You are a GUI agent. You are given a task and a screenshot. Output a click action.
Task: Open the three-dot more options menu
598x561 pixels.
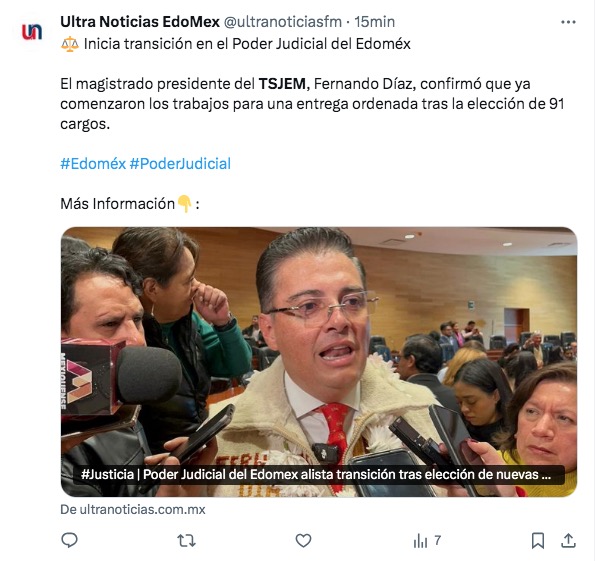[x=568, y=22]
